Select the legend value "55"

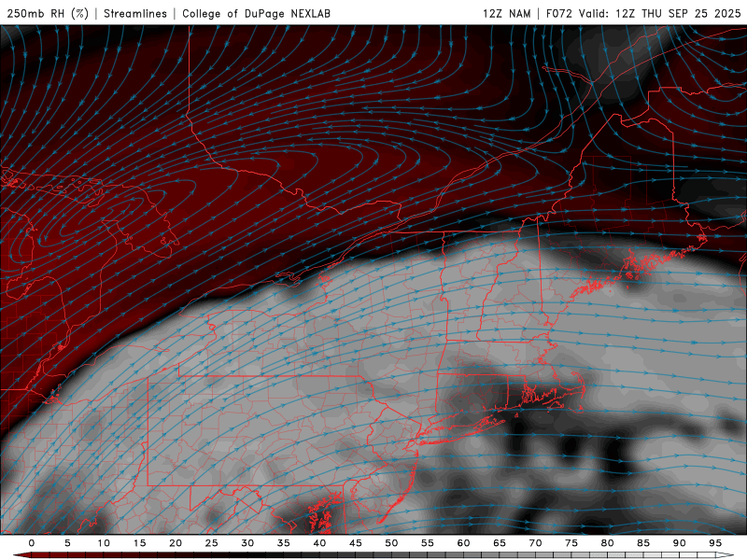tap(428, 543)
